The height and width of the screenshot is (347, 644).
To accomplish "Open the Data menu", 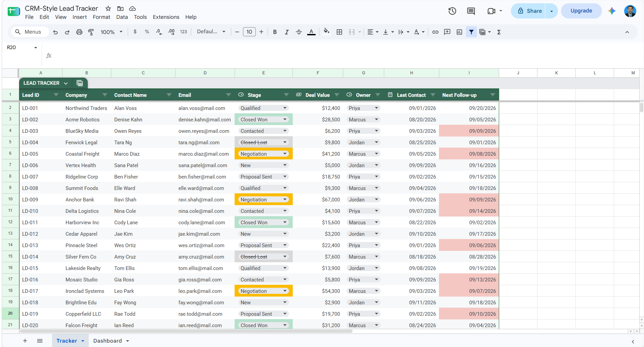I will 122,17.
